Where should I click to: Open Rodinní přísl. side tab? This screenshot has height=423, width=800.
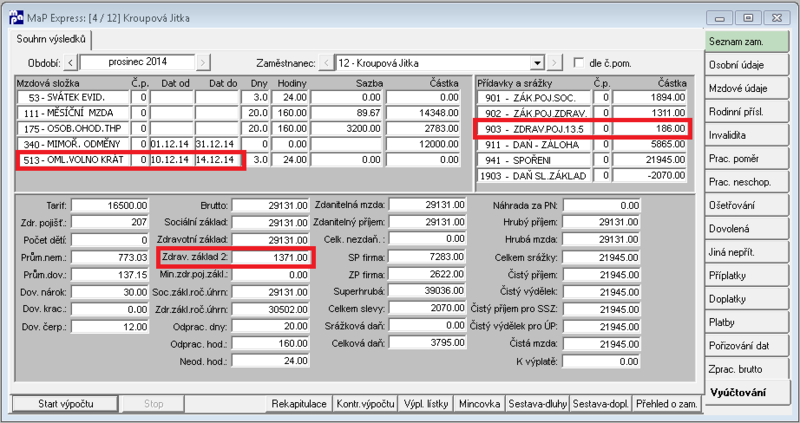click(746, 112)
